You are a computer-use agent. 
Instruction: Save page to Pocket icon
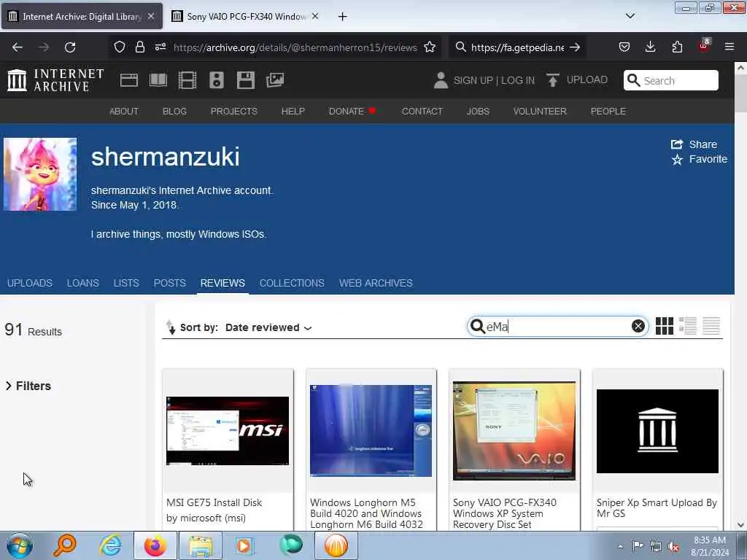pos(624,47)
